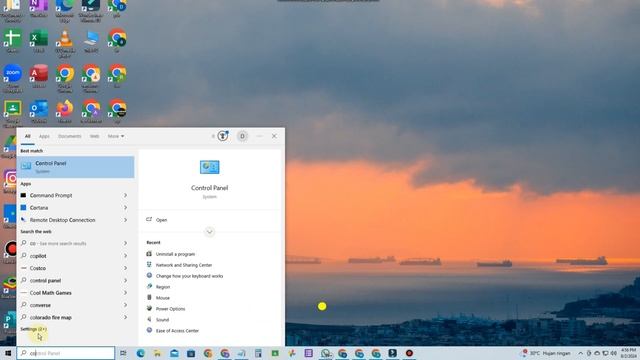Open Calculator from the taskbar
This screenshot has height=360, width=640.
pos(258,353)
